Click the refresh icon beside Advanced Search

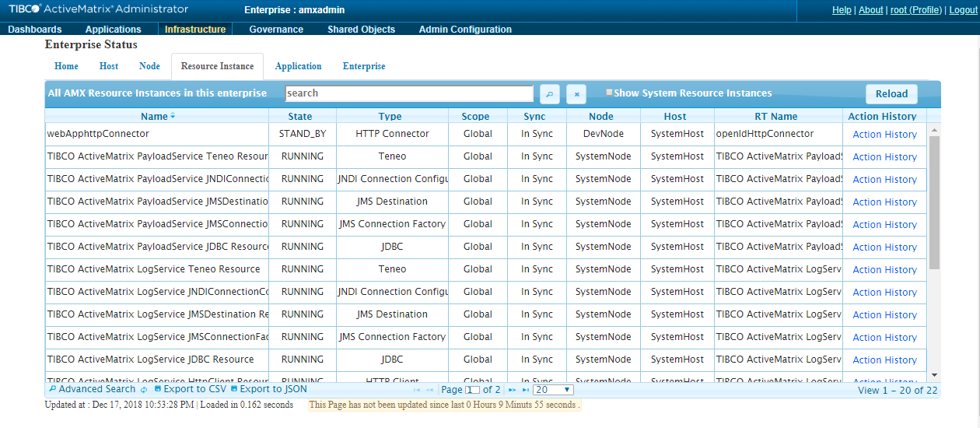coord(144,389)
